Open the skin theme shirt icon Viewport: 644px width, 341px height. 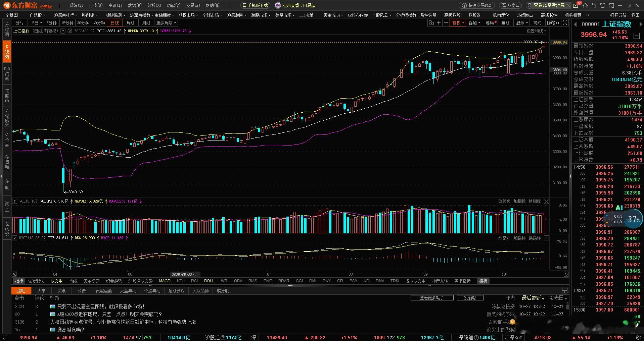click(x=603, y=5)
